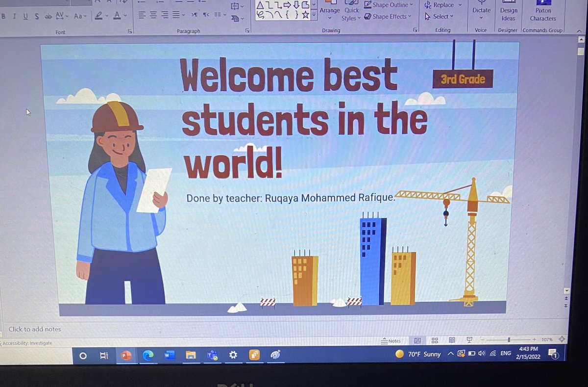Open the Add Columns dropdown

220,15
